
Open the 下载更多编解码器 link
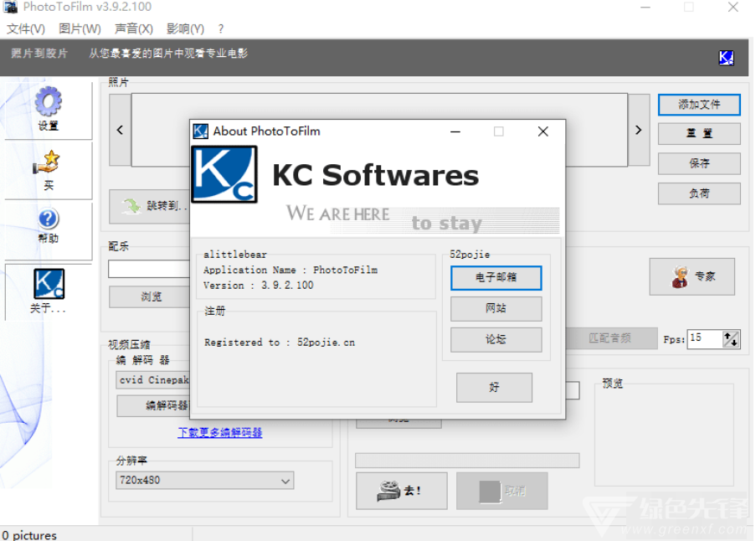(220, 432)
